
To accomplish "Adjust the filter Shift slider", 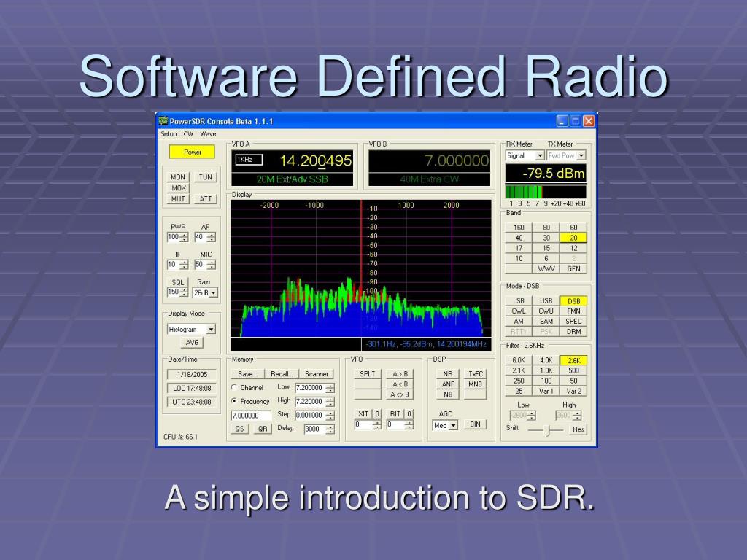I will (x=546, y=430).
